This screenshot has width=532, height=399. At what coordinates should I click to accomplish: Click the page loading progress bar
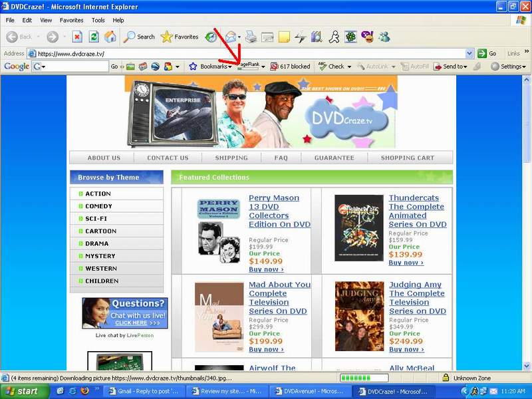pos(364,378)
